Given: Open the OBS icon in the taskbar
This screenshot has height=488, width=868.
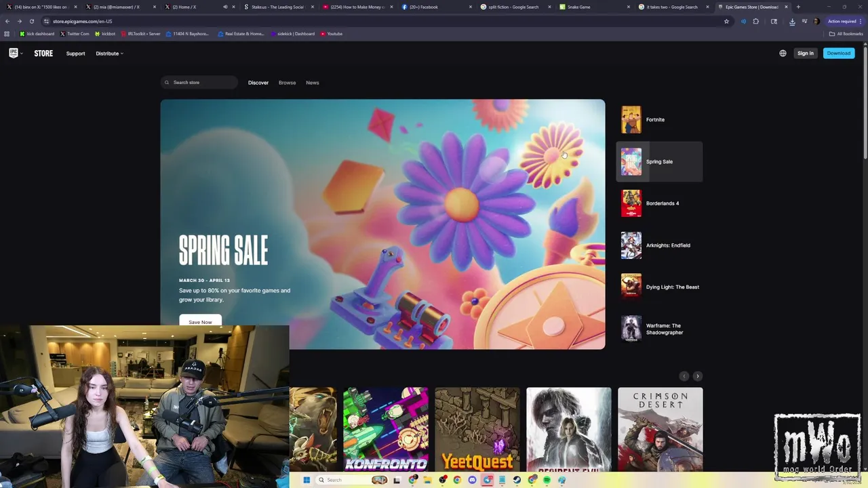Looking at the screenshot, I should click(x=442, y=480).
